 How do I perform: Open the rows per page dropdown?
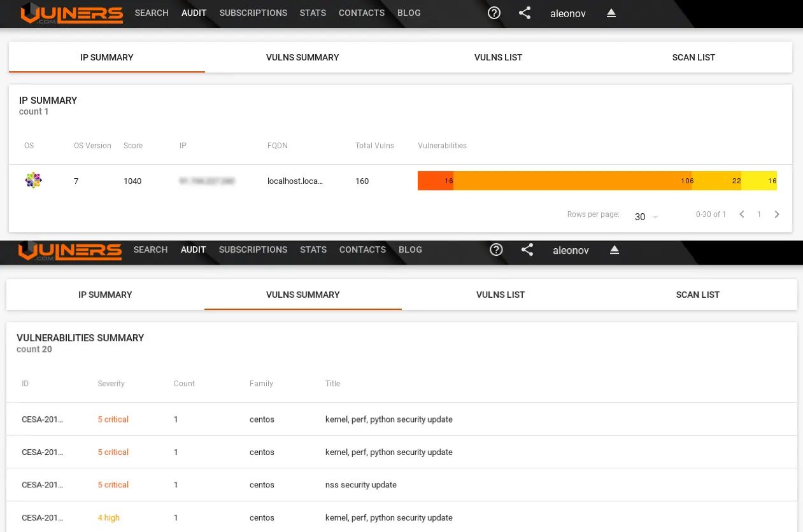pyautogui.click(x=644, y=216)
